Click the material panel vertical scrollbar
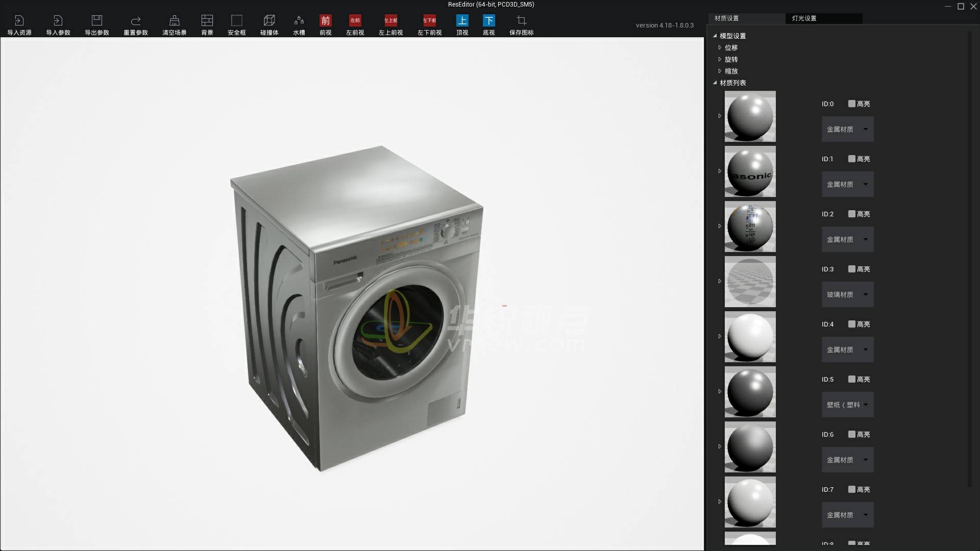 point(970,259)
